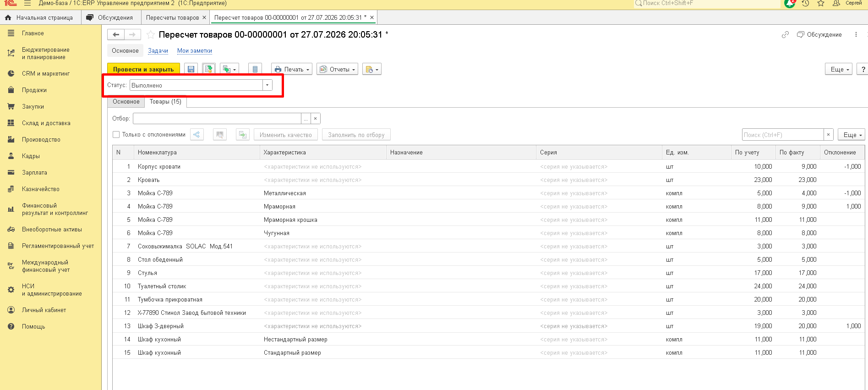Viewport: 868px width, 390px height.
Task: Open the Отчеты dropdown menu
Action: pyautogui.click(x=338, y=69)
